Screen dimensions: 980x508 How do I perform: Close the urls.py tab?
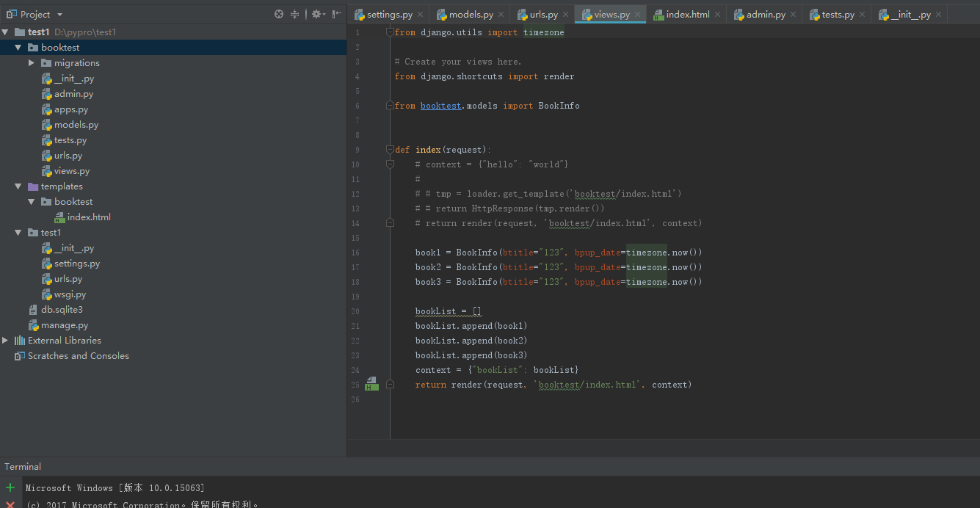[565, 15]
